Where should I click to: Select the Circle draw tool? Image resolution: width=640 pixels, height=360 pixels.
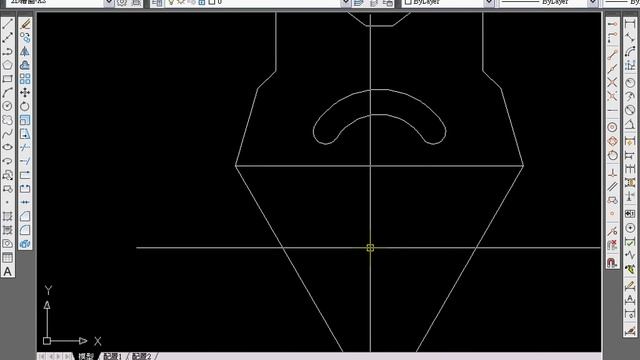[7, 107]
